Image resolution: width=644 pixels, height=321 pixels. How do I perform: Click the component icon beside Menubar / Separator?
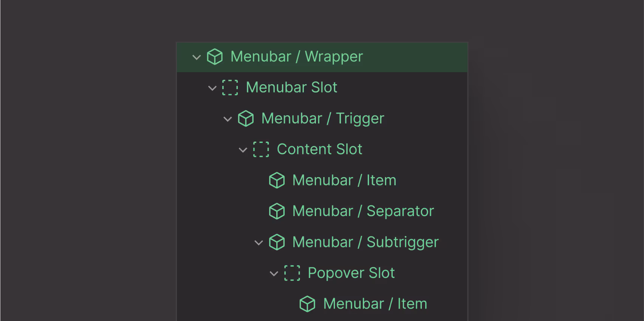tap(277, 211)
